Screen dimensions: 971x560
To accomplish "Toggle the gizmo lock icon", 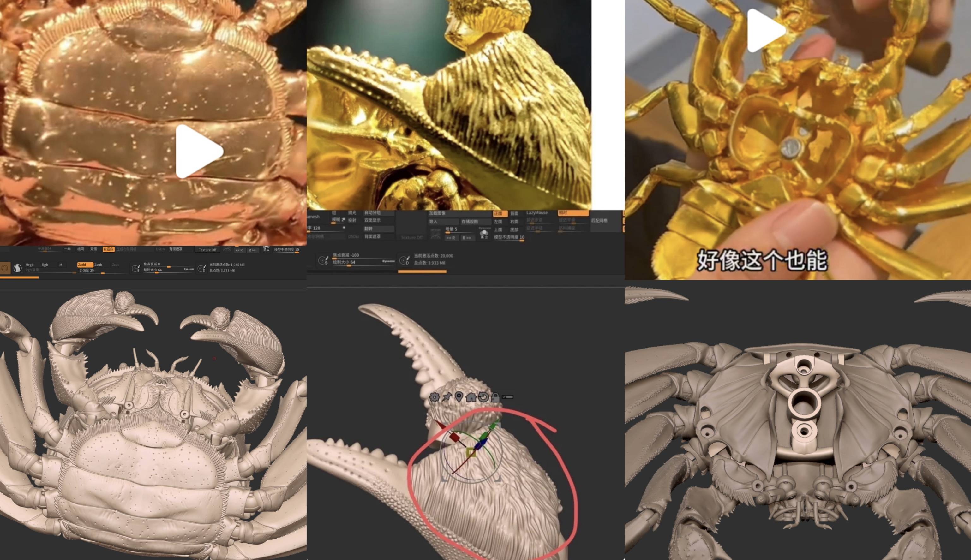I will pyautogui.click(x=495, y=397).
